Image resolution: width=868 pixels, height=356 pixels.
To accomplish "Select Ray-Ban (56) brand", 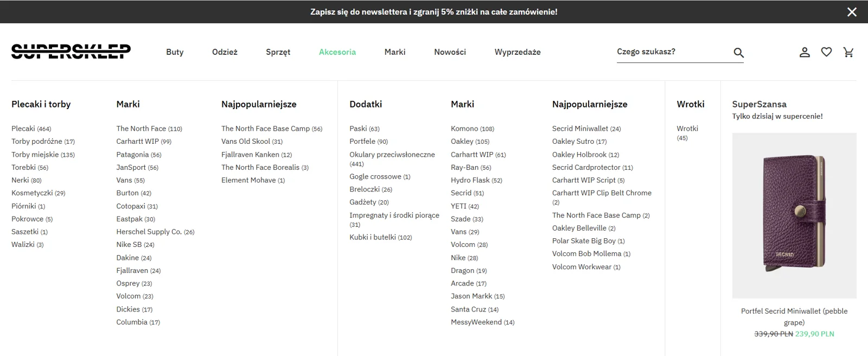I will (x=471, y=168).
